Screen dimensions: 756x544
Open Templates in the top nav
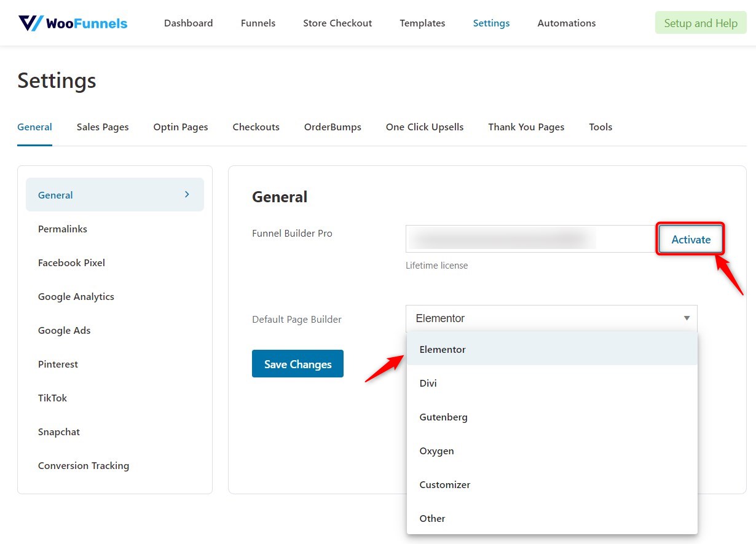[422, 23]
